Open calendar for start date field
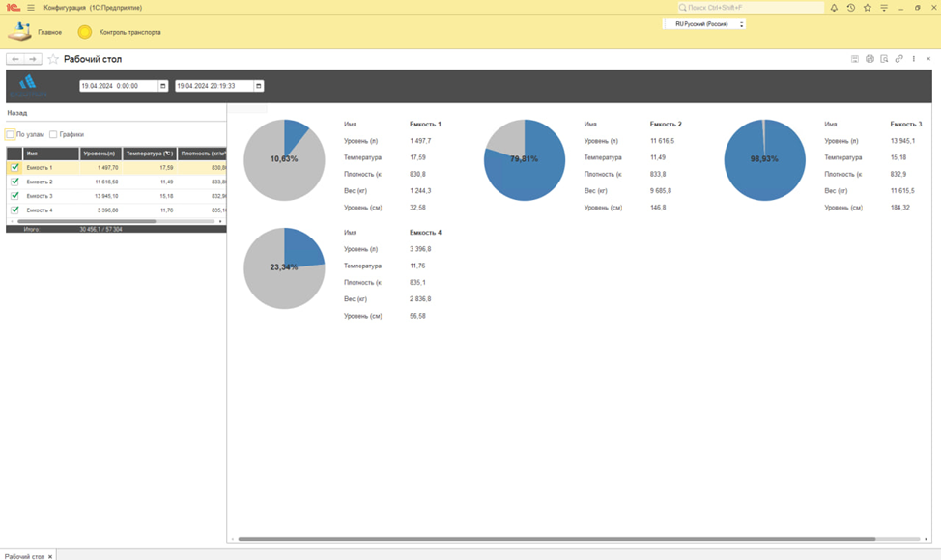Viewport: 941px width, 560px height. point(162,86)
